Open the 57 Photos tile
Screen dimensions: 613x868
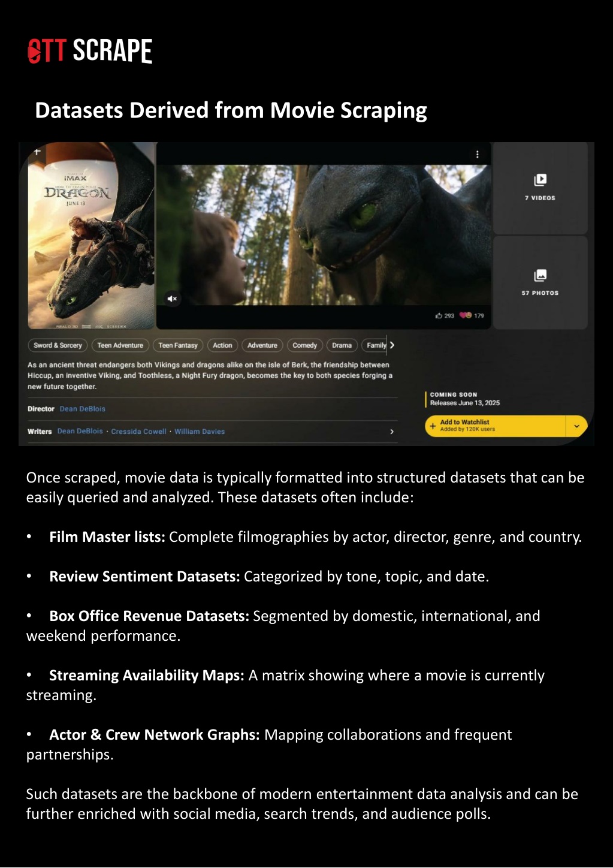coord(540,282)
